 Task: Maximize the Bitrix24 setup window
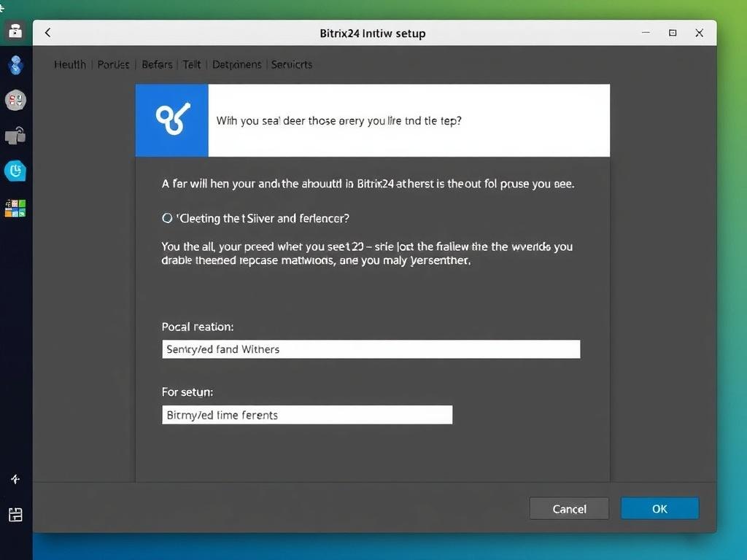click(673, 32)
